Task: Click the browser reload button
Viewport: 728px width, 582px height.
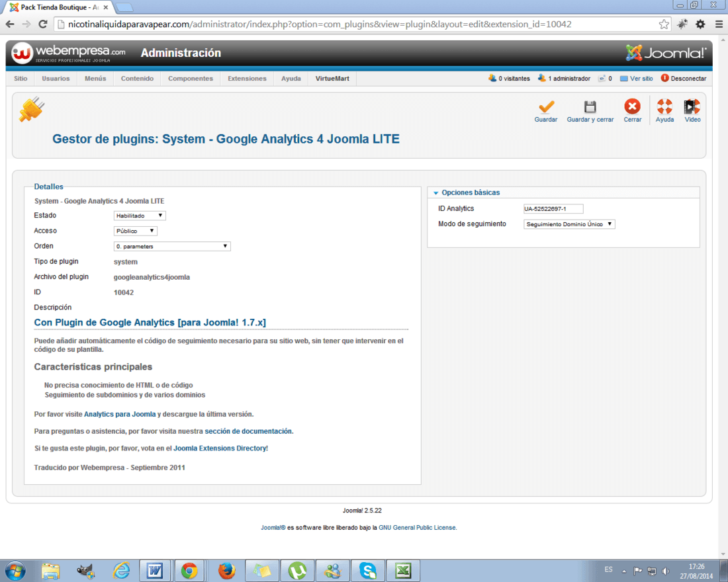Action: [43, 24]
